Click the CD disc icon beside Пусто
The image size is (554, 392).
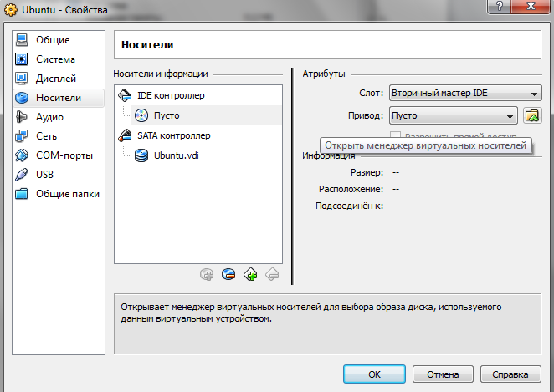[141, 115]
